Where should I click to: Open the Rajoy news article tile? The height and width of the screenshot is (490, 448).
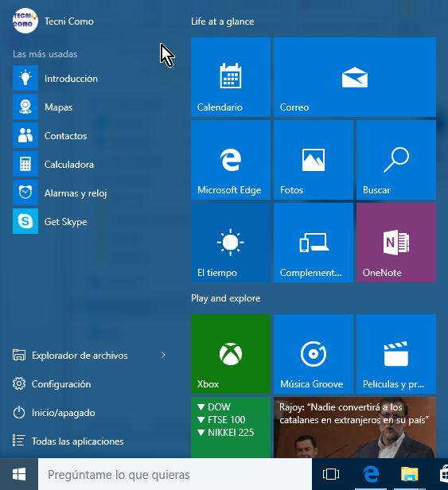355,428
